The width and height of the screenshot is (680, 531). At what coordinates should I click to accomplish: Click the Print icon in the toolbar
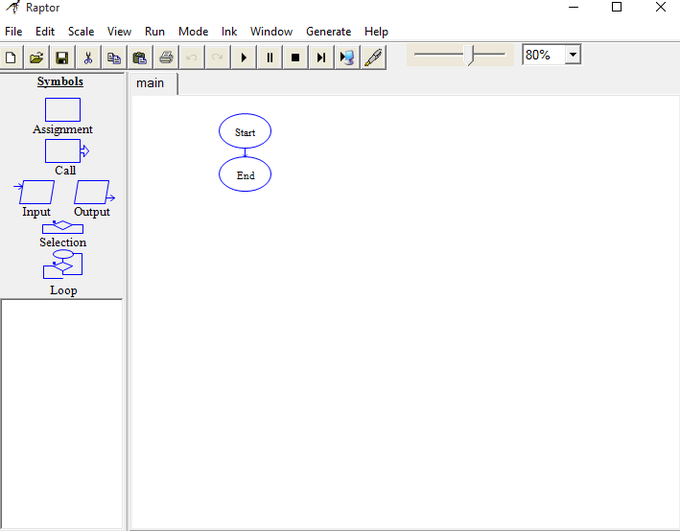pyautogui.click(x=166, y=58)
